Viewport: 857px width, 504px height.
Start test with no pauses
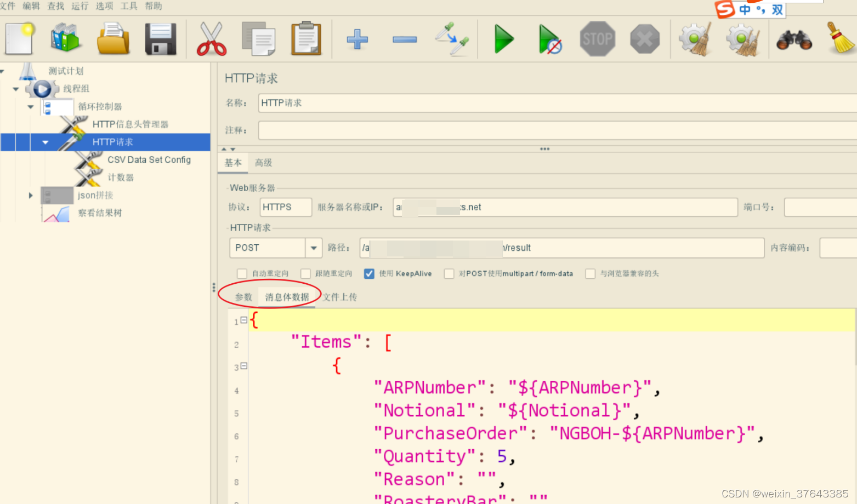click(550, 39)
